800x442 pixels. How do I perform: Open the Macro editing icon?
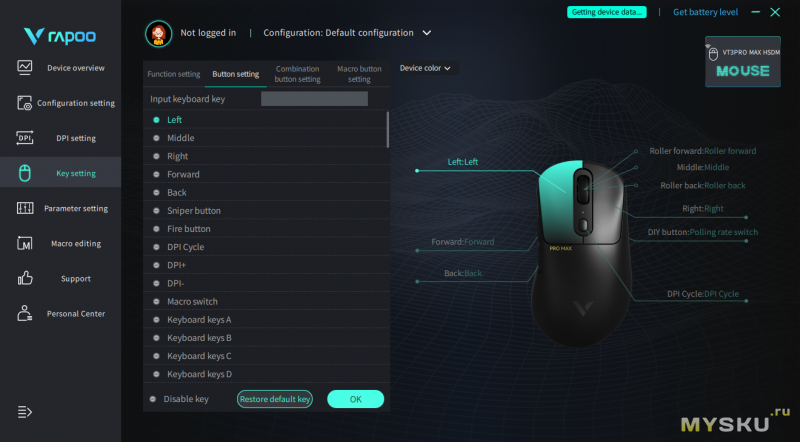[24, 243]
